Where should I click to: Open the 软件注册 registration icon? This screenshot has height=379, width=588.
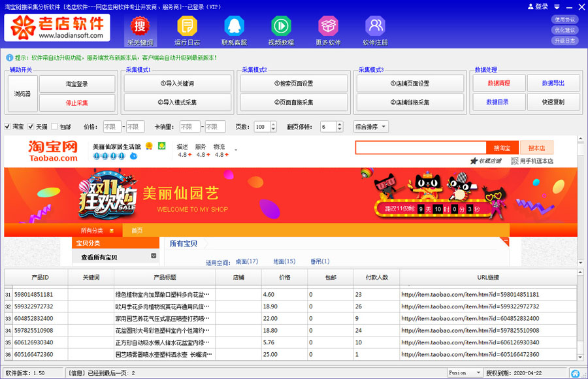pos(374,29)
